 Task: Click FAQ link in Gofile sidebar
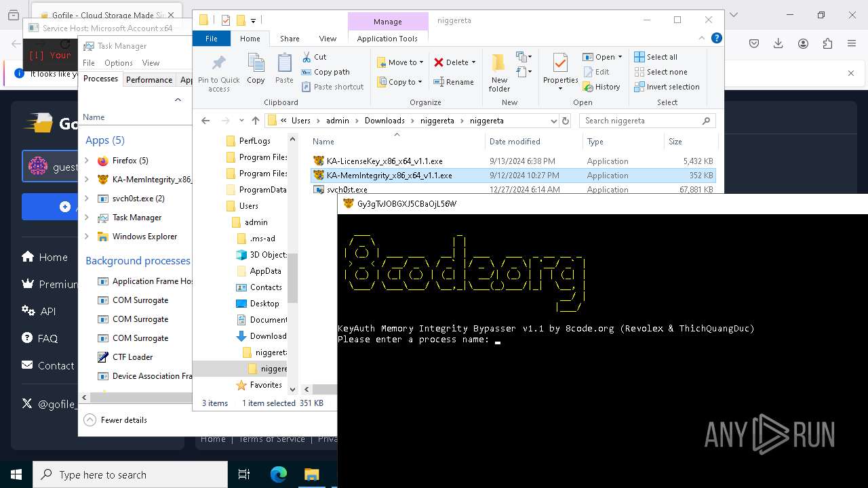tap(39, 338)
